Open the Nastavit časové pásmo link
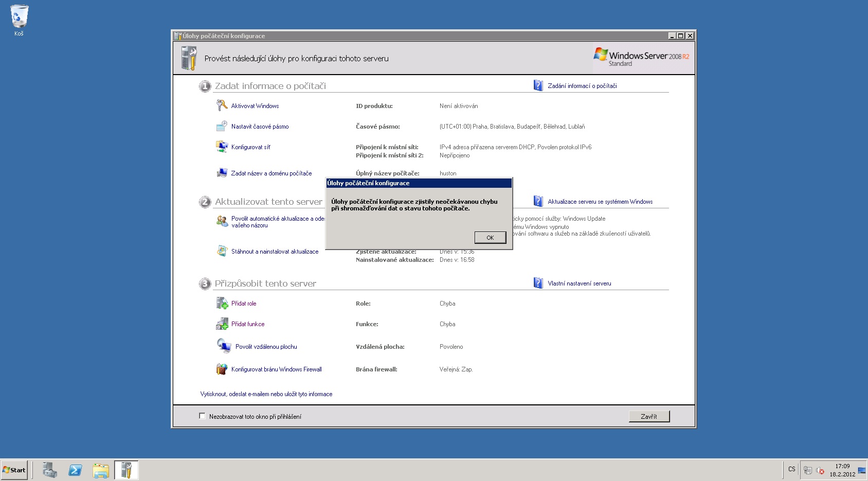This screenshot has width=868, height=481. click(260, 127)
